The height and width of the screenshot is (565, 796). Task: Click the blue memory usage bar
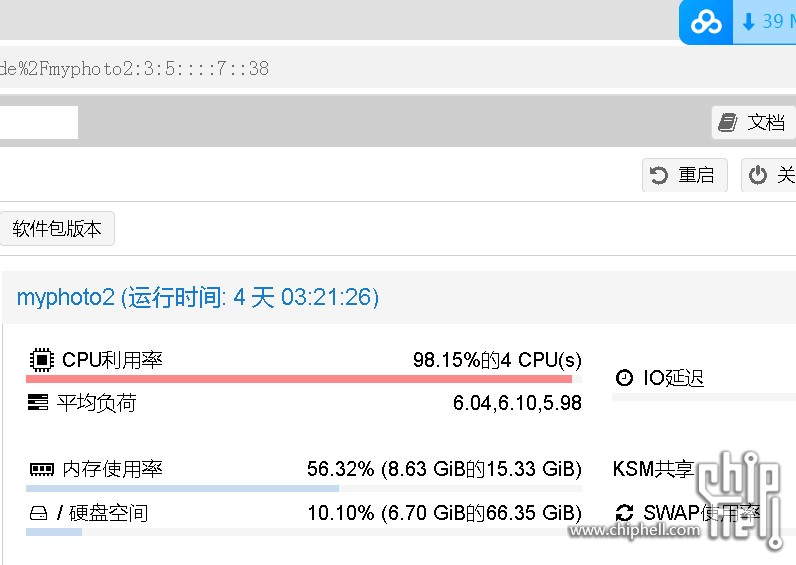click(182, 488)
